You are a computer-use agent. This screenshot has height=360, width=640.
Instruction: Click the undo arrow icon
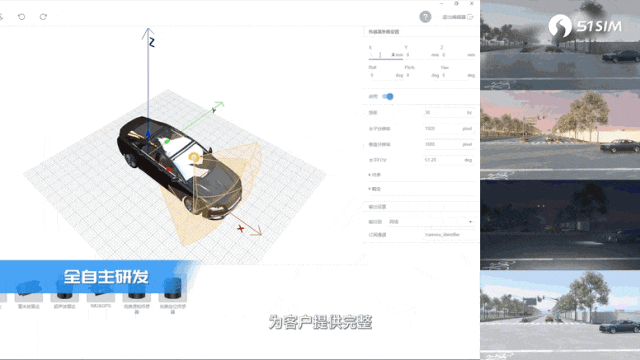22,17
